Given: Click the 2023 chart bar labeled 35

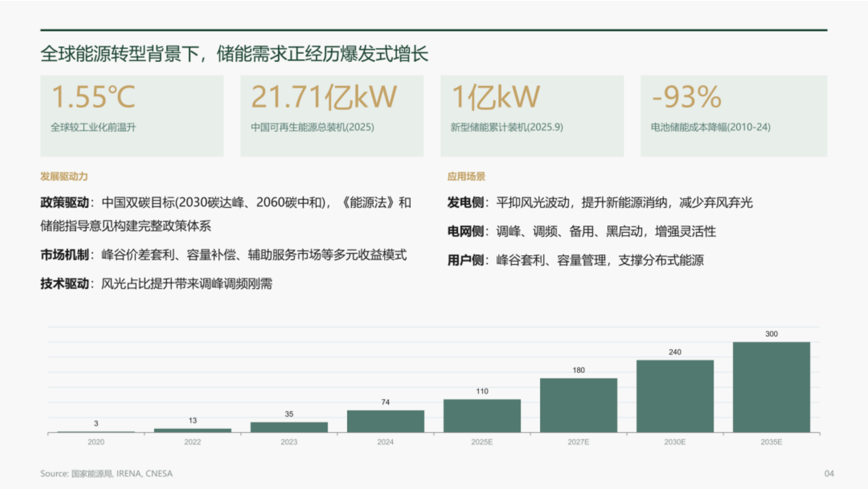Looking at the screenshot, I should point(289,427).
